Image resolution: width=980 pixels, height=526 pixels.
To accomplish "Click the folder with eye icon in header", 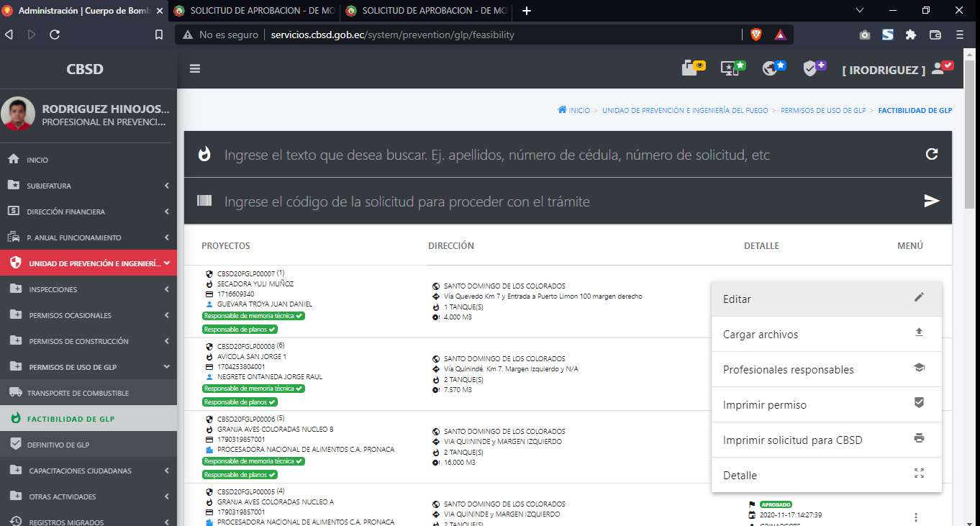I will pos(693,68).
